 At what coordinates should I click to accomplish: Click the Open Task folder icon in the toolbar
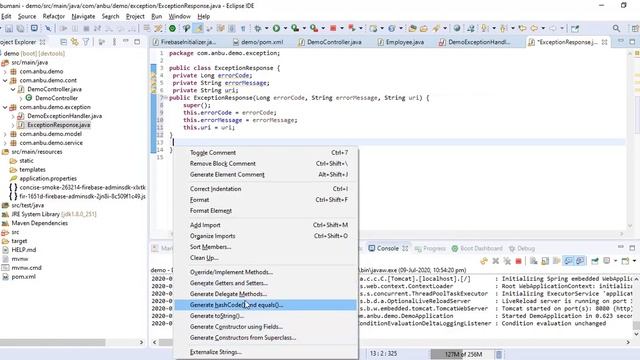tap(424, 28)
